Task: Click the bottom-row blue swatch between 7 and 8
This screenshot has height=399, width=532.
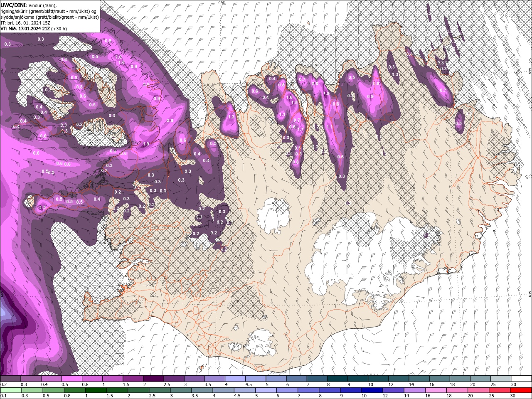Action: tap(308, 390)
